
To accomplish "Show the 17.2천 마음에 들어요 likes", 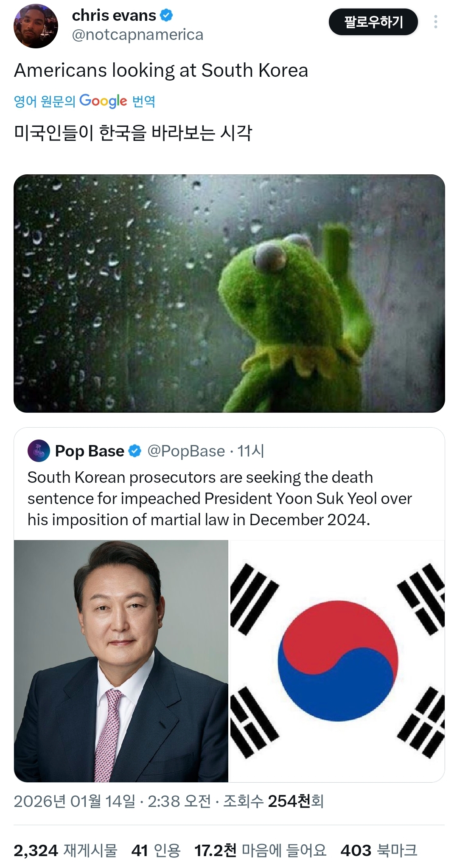I will click(261, 851).
